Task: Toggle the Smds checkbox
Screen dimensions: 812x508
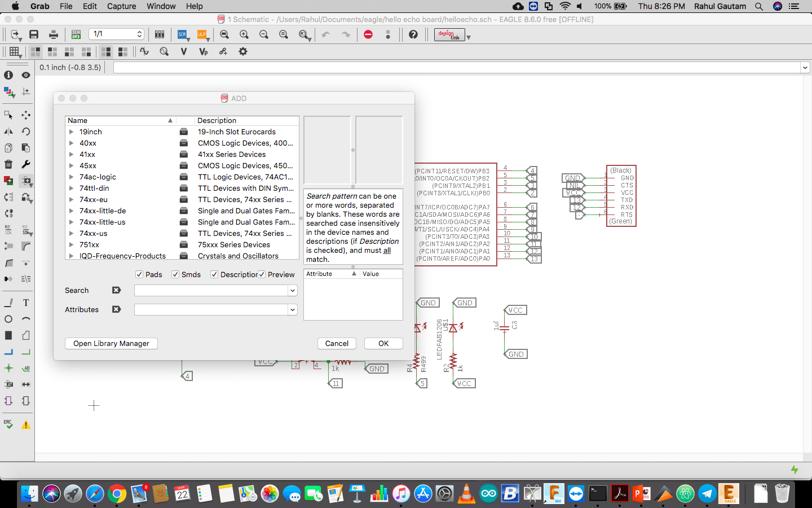Action: [175, 274]
